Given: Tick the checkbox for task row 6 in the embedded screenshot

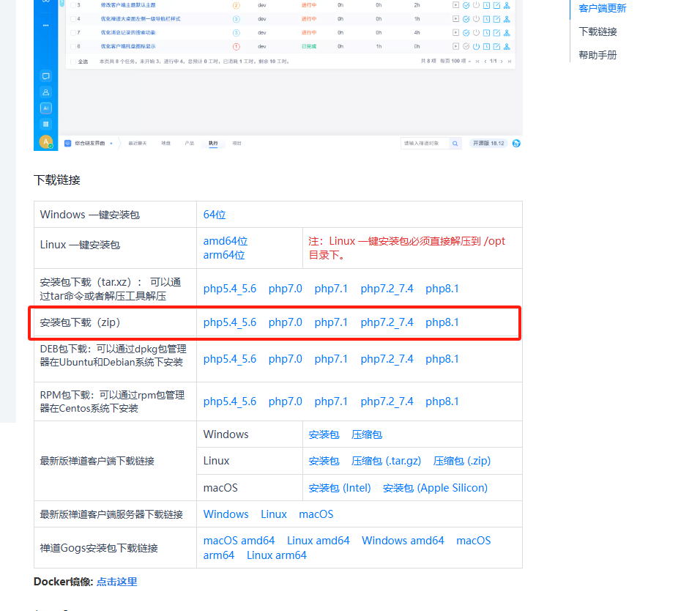Looking at the screenshot, I should [x=73, y=46].
